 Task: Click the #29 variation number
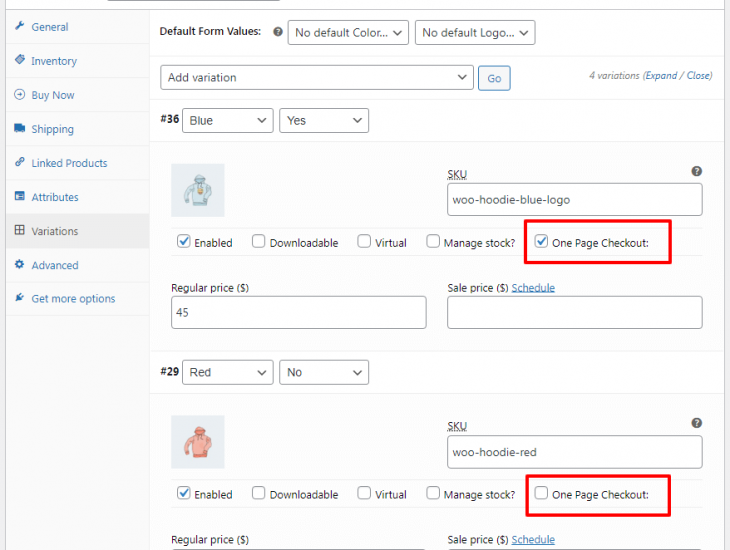pos(169,371)
